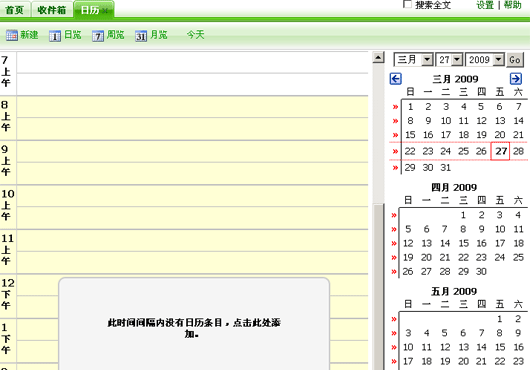Enable the 搜索全文 checkbox
530x370 pixels.
(408, 4)
